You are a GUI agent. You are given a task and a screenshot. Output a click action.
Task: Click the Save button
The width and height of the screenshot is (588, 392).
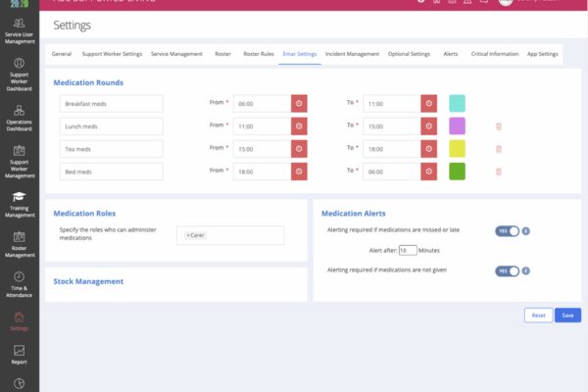click(567, 316)
